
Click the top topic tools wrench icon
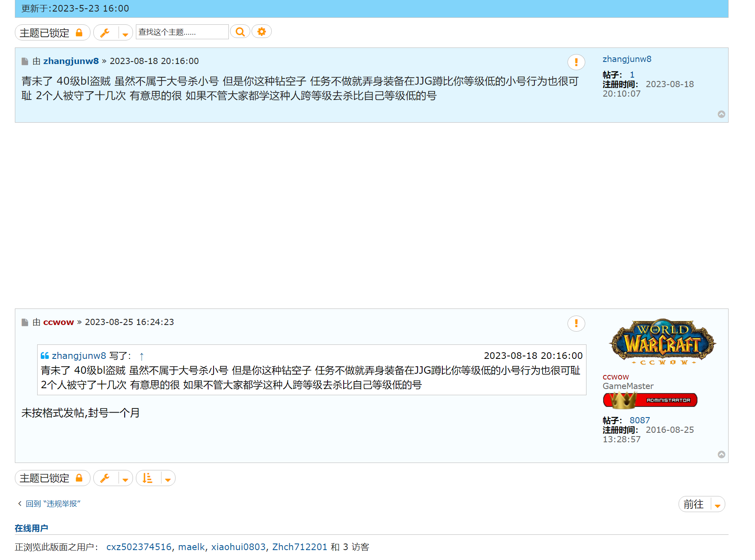click(105, 33)
